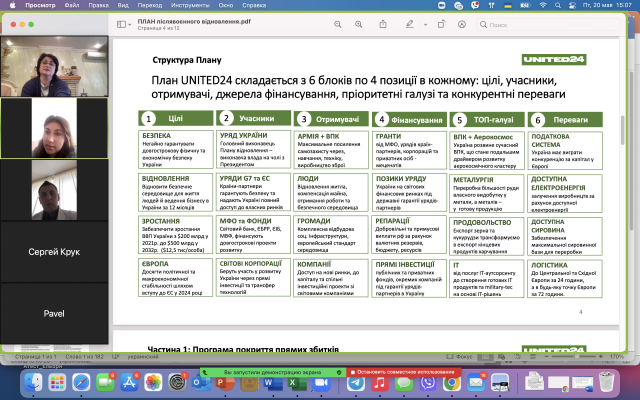Click the UNITED24 logo on page 4
Screen dimensions: 640x400
click(554, 60)
